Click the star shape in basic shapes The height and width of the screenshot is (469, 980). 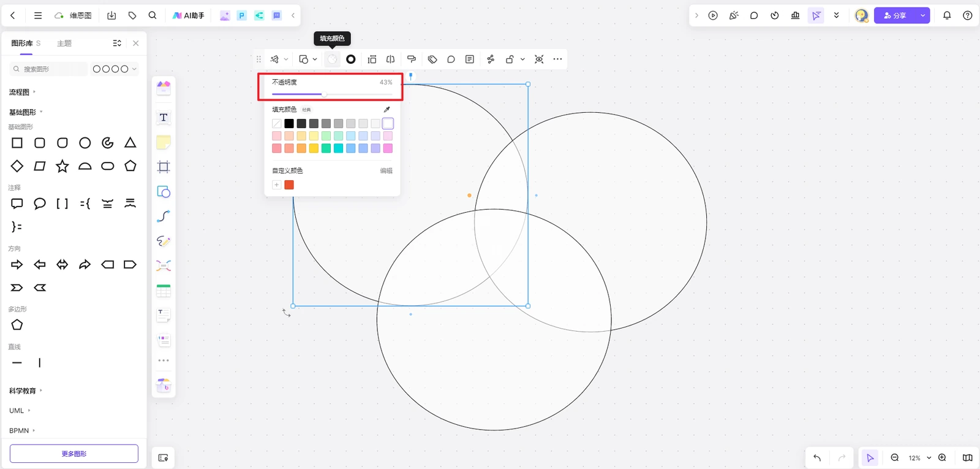click(62, 166)
